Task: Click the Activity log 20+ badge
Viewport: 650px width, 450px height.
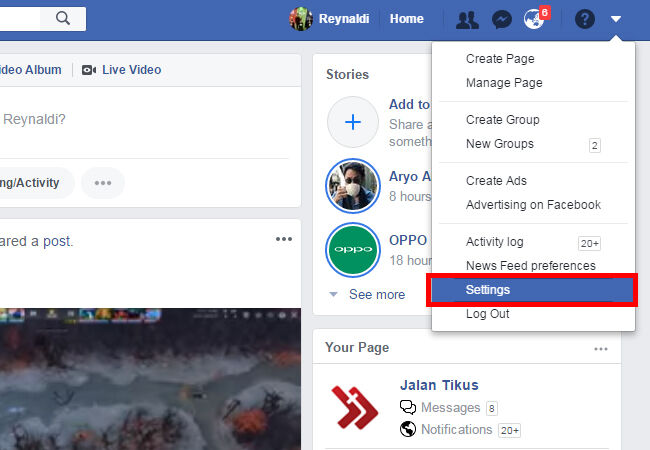Action: pos(589,244)
